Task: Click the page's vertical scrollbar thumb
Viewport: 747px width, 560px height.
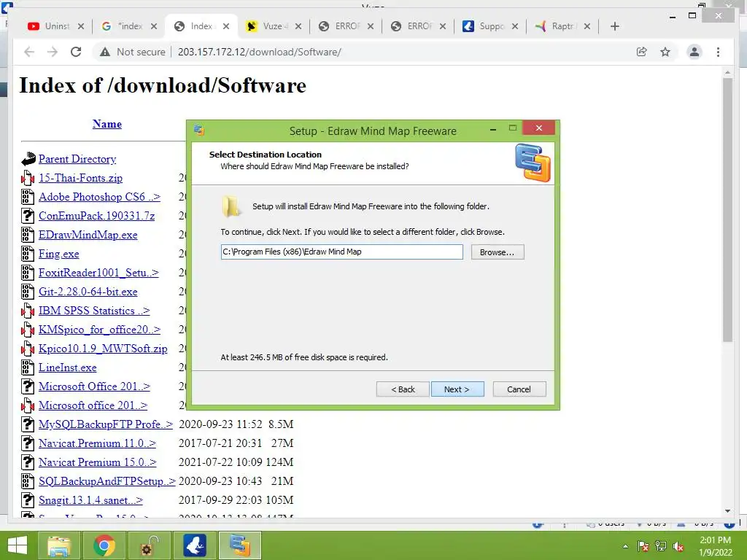Action: click(727, 209)
